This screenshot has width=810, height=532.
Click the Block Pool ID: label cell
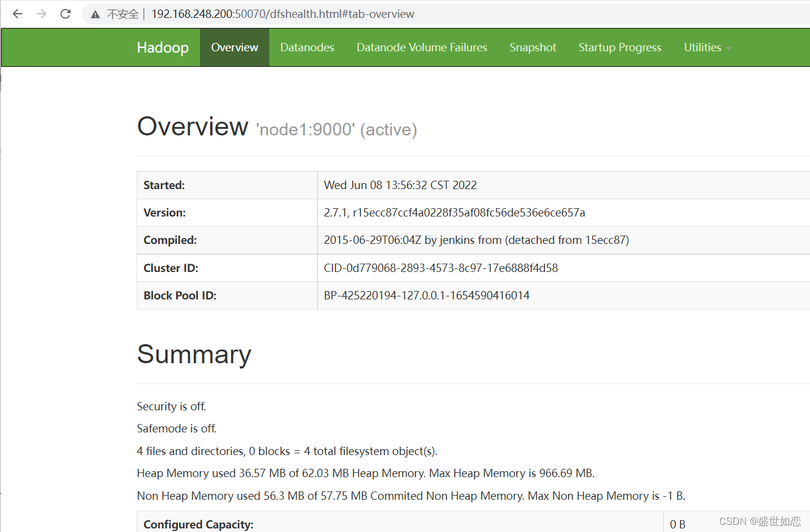click(227, 295)
